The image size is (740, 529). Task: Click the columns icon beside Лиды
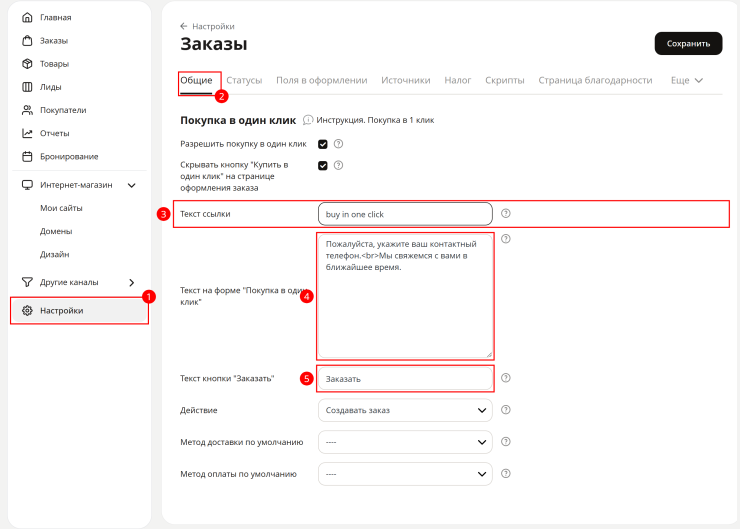coord(27,87)
